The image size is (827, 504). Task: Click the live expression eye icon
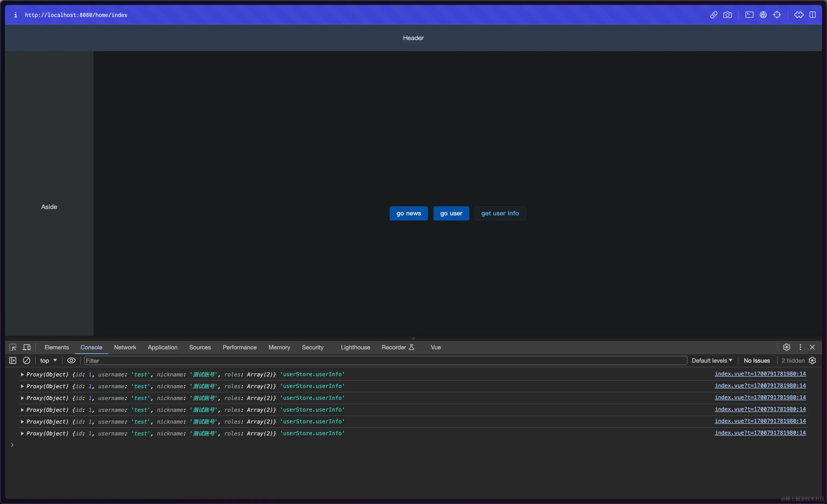pos(71,361)
